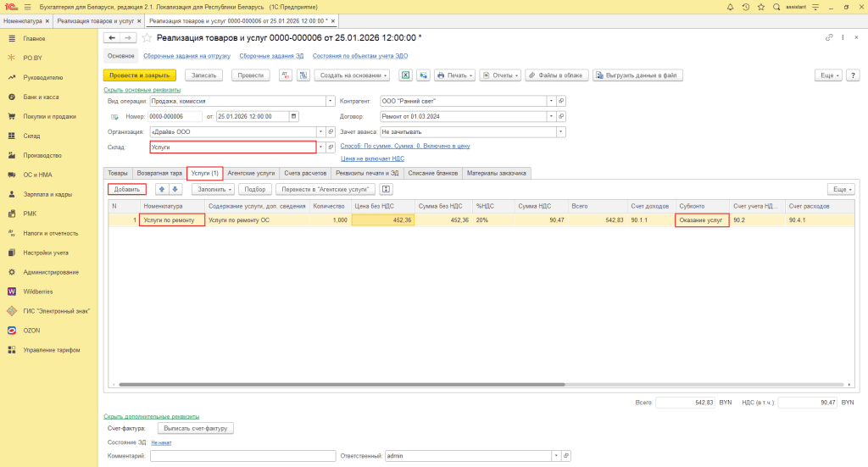
Task: Expand Вид операции dropdown
Action: 331,101
